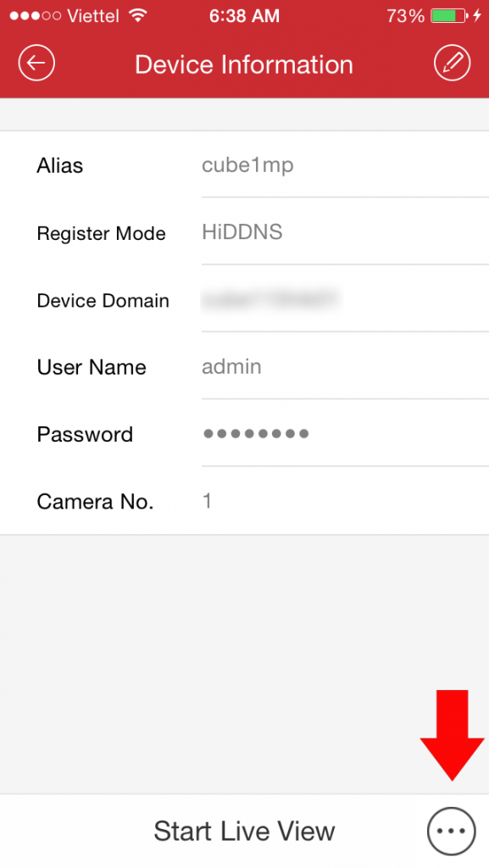The width and height of the screenshot is (489, 868).
Task: Open more options via the three-dot icon
Action: point(452,831)
